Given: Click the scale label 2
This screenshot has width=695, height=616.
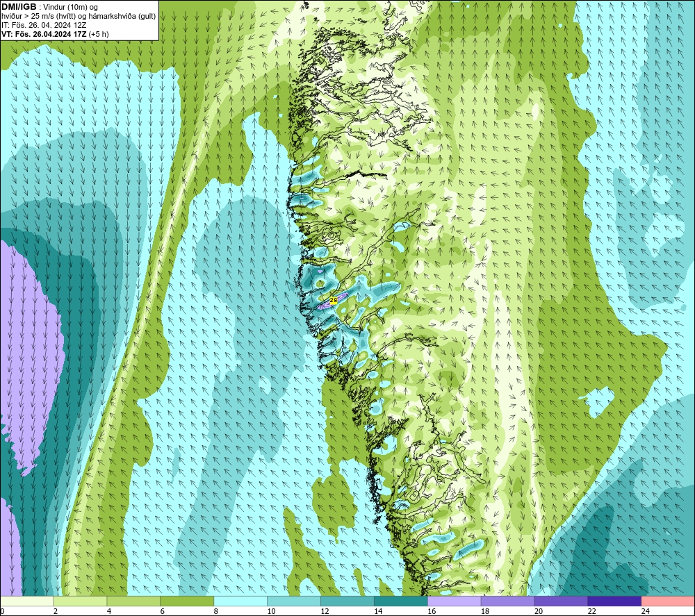Looking at the screenshot, I should pyautogui.click(x=56, y=611).
